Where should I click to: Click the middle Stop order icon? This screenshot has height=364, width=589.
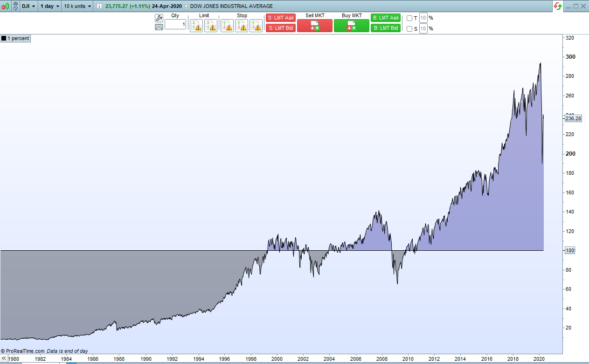coord(242,26)
